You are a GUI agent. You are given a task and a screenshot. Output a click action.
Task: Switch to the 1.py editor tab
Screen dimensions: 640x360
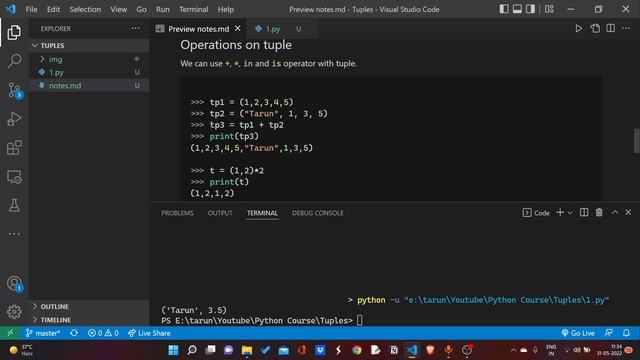[x=282, y=29]
